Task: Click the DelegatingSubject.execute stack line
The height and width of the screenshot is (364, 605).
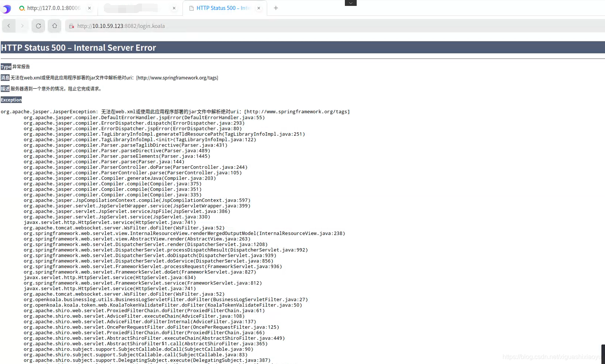Action: click(x=147, y=360)
